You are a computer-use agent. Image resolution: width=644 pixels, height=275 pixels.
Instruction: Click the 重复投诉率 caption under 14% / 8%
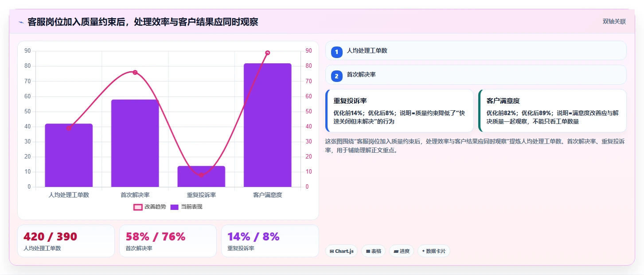point(241,248)
